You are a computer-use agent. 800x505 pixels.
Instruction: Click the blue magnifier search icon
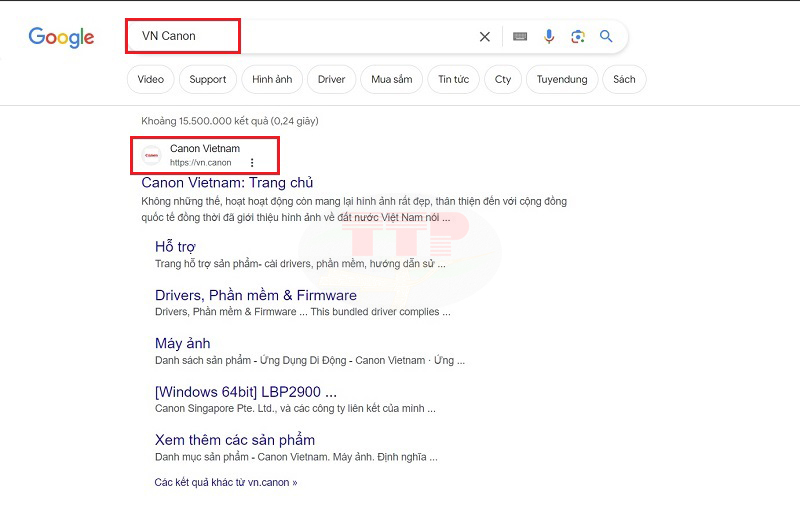[x=606, y=36]
